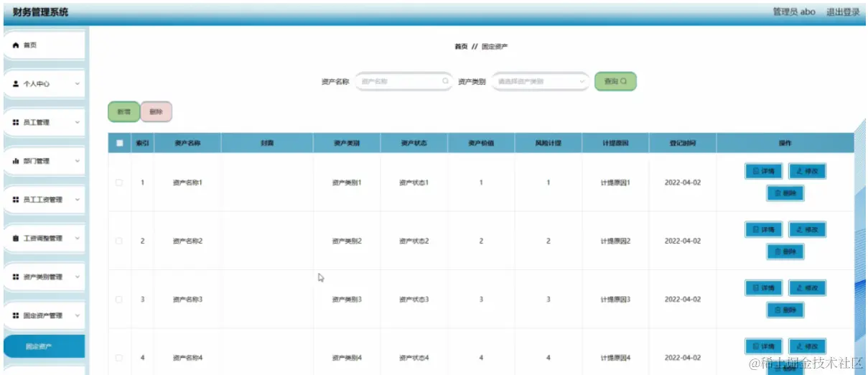This screenshot has height=375, width=868.
Task: Tick the select-all checkbox in table header
Action: (119, 143)
